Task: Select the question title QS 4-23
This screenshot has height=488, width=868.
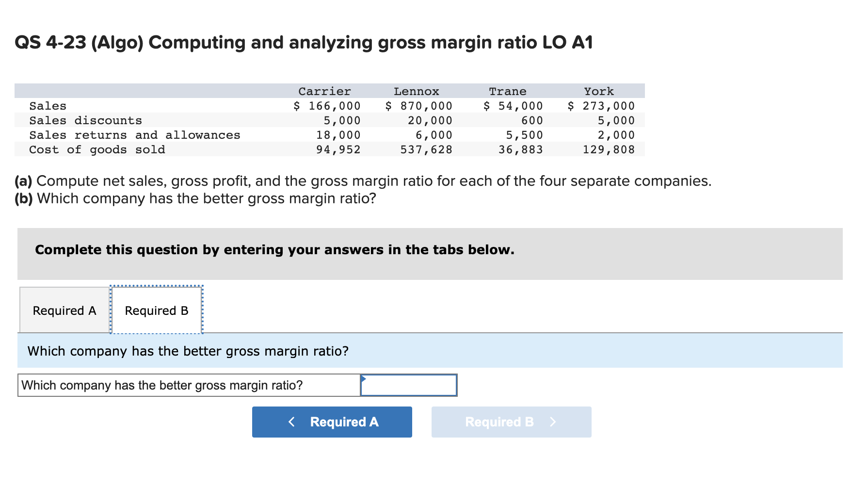Action: [x=304, y=42]
